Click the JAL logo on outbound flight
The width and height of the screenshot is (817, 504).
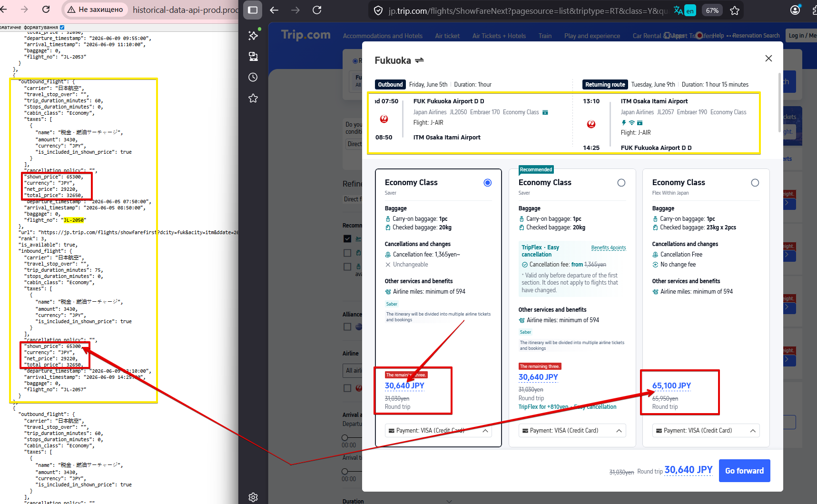click(384, 119)
